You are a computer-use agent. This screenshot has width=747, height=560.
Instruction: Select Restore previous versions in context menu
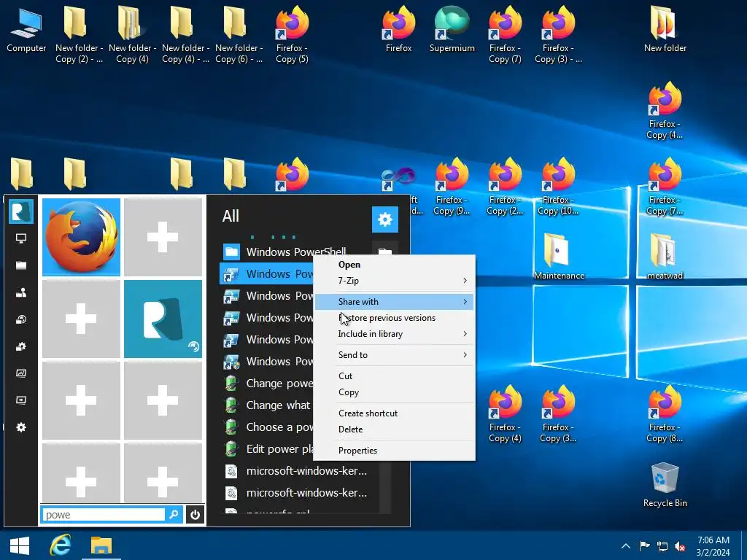(x=395, y=318)
